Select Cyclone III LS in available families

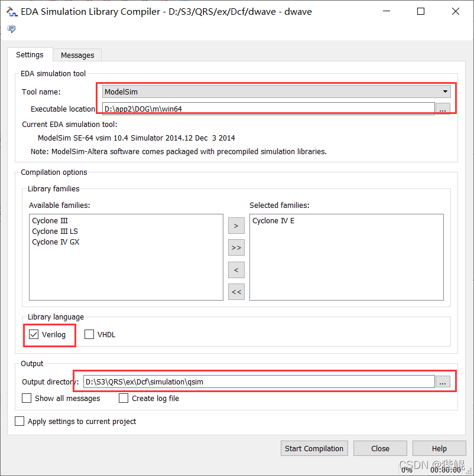coord(55,232)
